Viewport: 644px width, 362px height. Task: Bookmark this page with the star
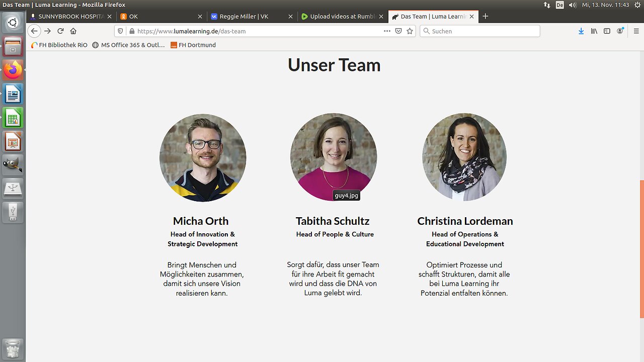point(410,31)
